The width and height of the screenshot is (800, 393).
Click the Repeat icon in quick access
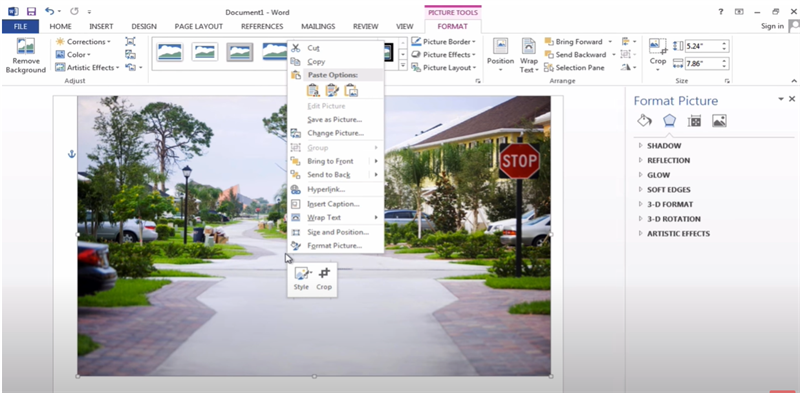click(74, 11)
